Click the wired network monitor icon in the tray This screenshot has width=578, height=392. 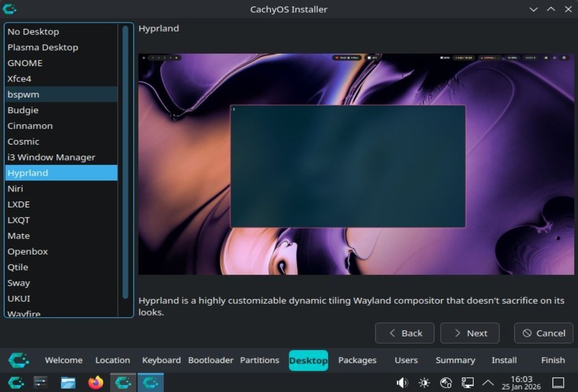click(x=467, y=382)
